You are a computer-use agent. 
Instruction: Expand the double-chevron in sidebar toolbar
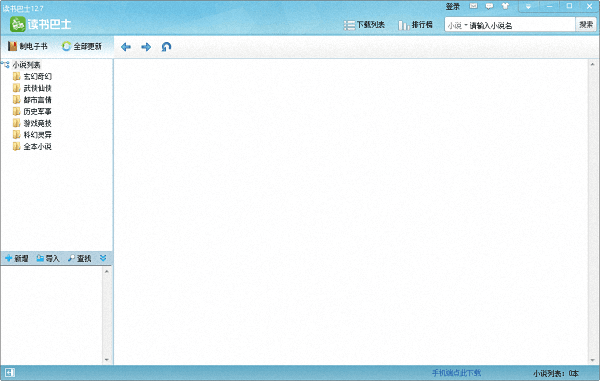coord(103,258)
